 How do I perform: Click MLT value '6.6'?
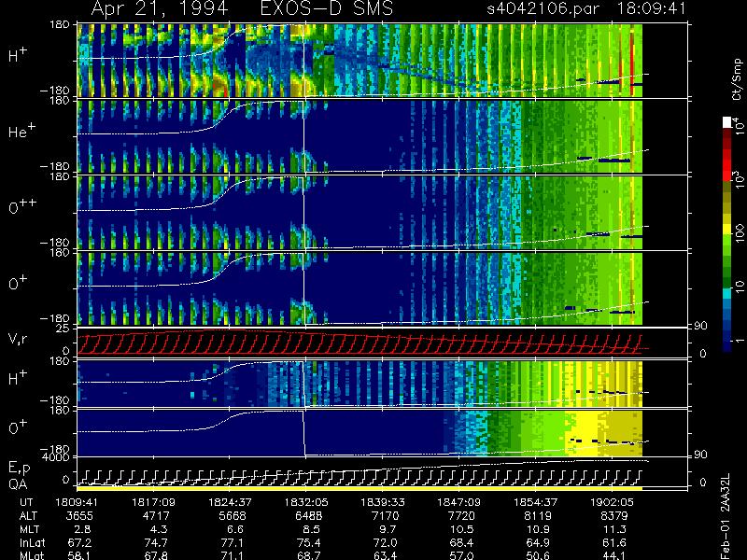pyautogui.click(x=235, y=529)
